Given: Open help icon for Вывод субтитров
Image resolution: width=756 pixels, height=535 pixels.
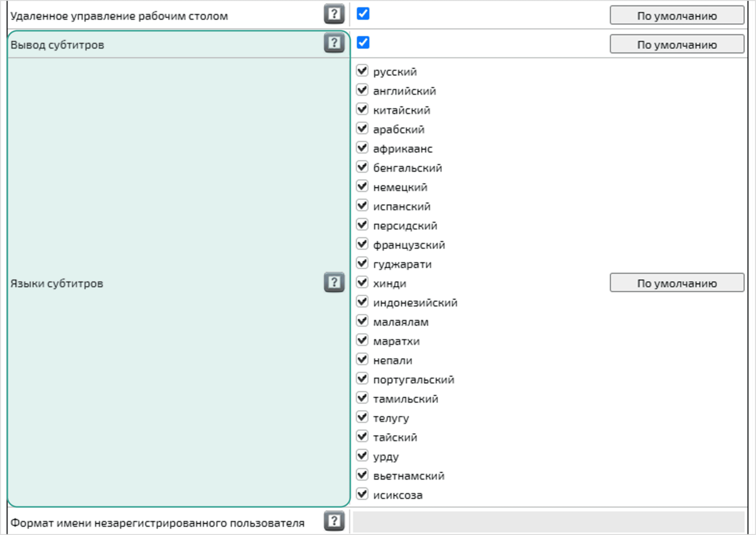Looking at the screenshot, I should click(334, 43).
